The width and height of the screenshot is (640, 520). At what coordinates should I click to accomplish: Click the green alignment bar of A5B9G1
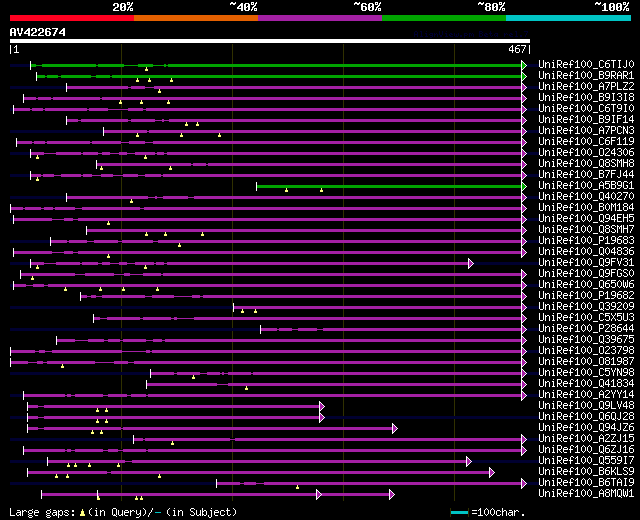pos(389,187)
